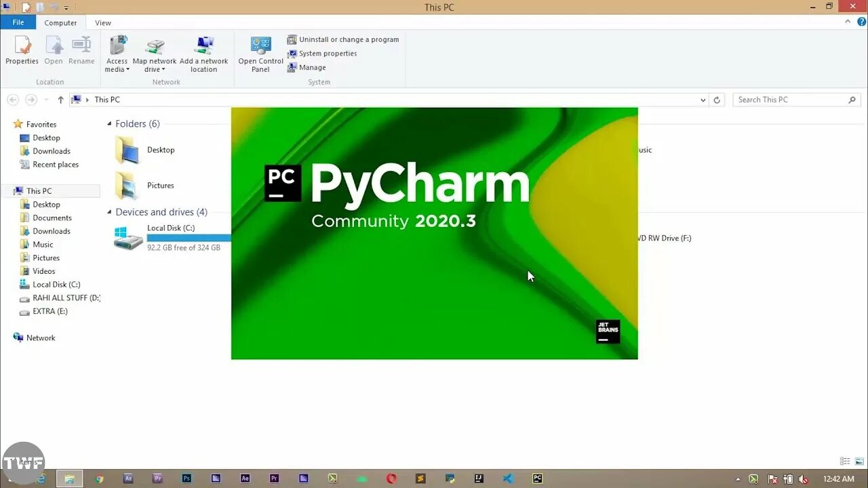Select the Local Disk (C:) drive icon

coord(128,238)
